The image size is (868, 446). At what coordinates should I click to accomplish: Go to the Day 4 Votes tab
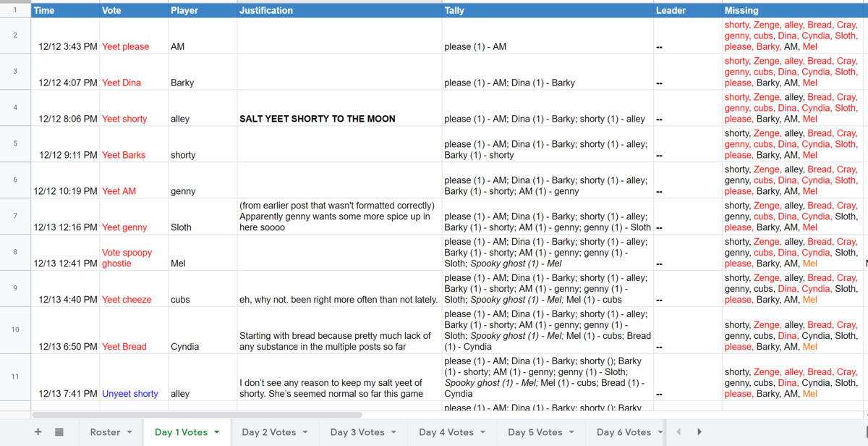tap(446, 432)
